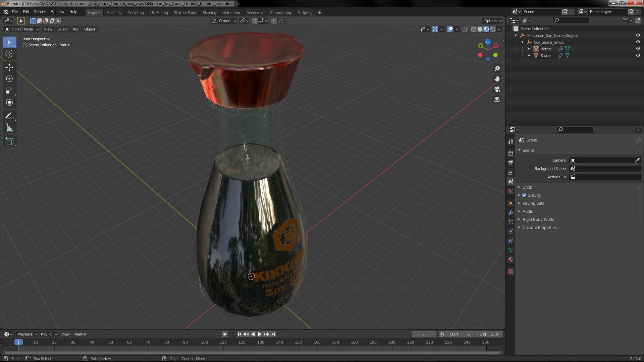Click the End frame field showing 250
The width and height of the screenshot is (644, 362).
489,334
